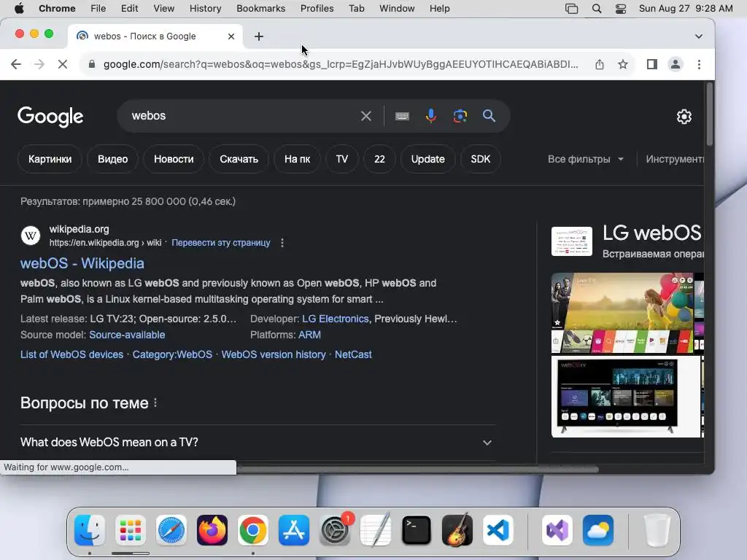Open the on-screen keyboard in search box
747x560 pixels.
[x=402, y=116]
